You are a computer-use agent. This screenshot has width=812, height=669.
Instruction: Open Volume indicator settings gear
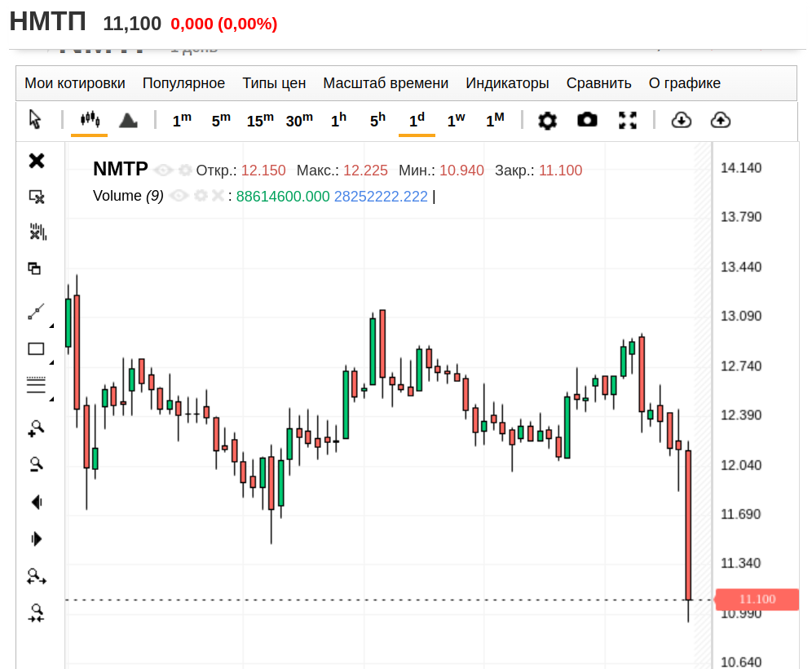201,196
